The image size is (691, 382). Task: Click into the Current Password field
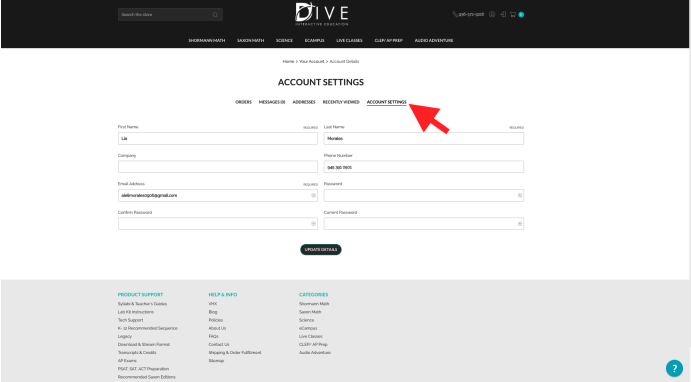[424, 223]
